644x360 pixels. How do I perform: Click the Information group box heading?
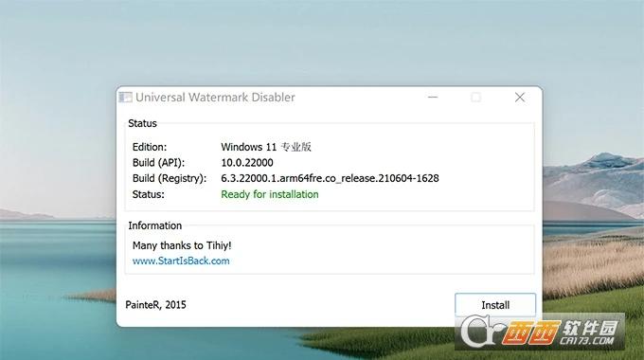click(x=154, y=225)
